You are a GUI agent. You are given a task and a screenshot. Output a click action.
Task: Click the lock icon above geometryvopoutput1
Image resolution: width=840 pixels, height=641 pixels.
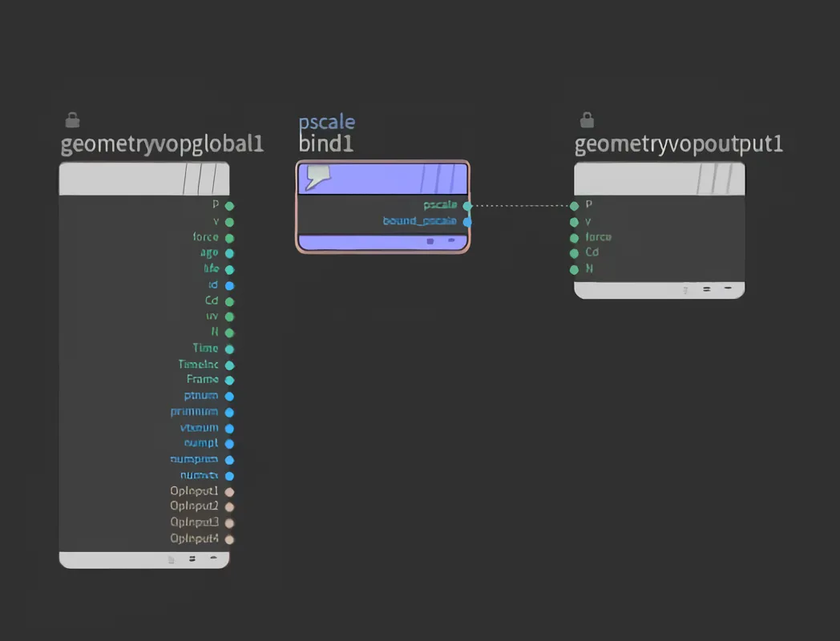(587, 120)
